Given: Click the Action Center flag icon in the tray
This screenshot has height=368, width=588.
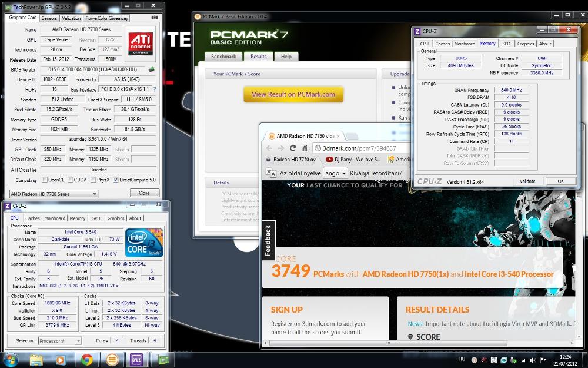Looking at the screenshot, I should pyautogui.click(x=543, y=360).
